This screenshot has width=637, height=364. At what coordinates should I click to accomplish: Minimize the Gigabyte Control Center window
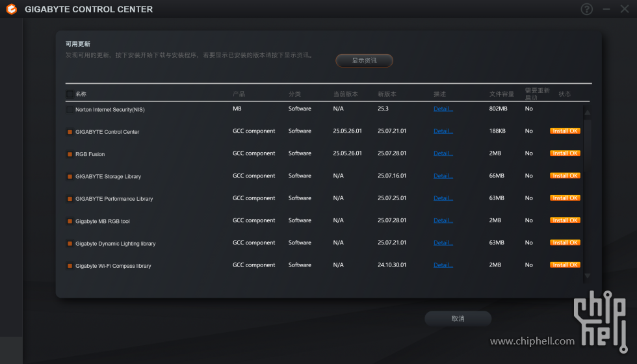606,9
